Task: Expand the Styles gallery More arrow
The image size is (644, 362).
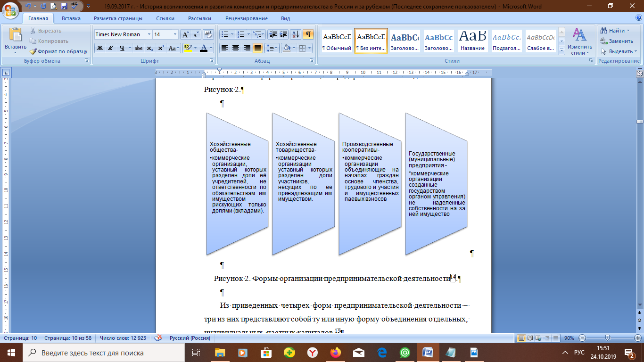Action: (x=561, y=51)
